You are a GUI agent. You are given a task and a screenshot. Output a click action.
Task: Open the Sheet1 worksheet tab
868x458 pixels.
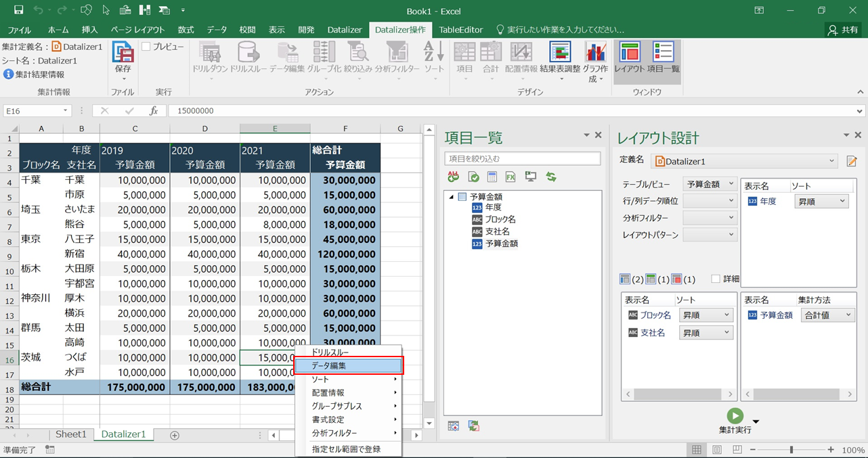[x=71, y=434]
